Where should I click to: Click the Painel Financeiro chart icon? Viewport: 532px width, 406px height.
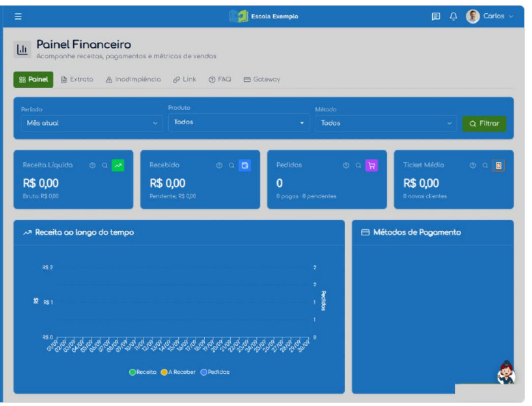click(x=22, y=50)
